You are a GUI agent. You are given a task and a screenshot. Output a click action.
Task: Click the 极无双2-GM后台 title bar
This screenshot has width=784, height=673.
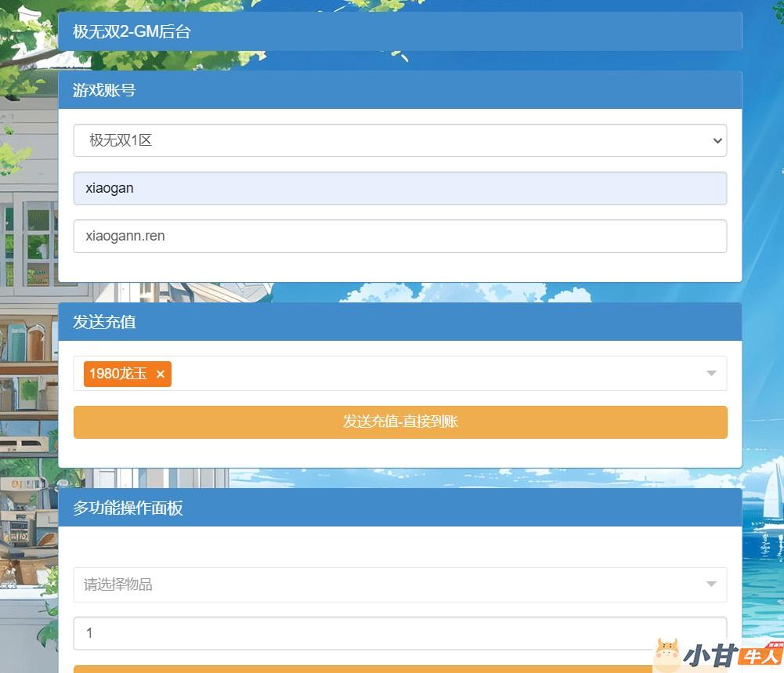tap(399, 32)
